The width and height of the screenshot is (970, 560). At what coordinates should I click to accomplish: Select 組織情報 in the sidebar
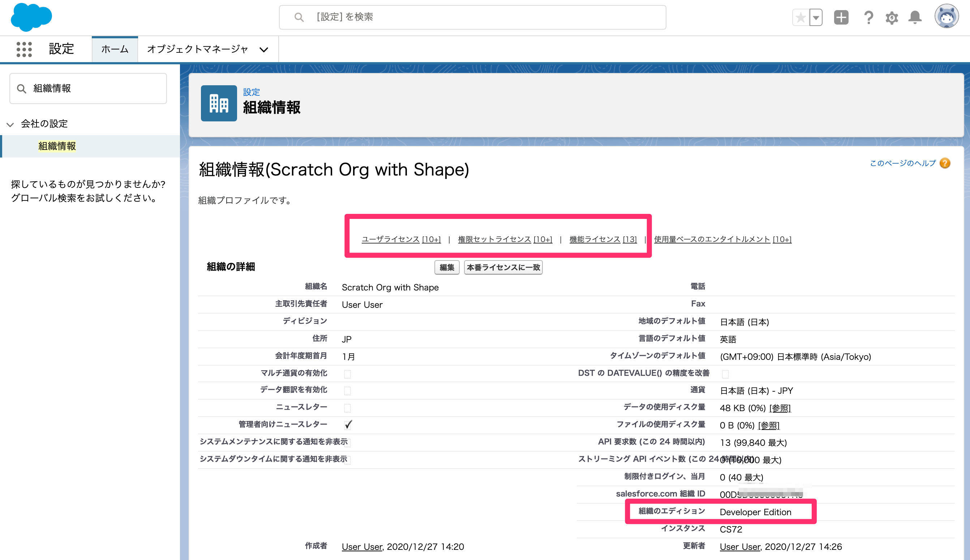(x=57, y=146)
